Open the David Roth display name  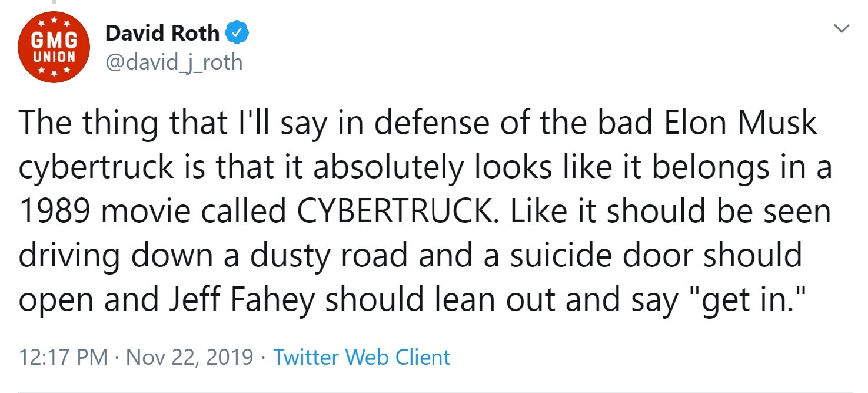coord(162,34)
